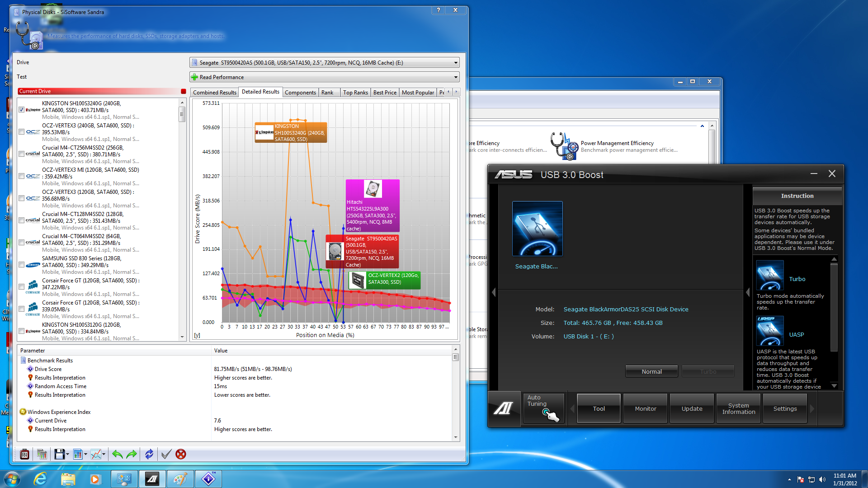The width and height of the screenshot is (868, 488).
Task: Click the save floppy disk icon
Action: (x=59, y=454)
